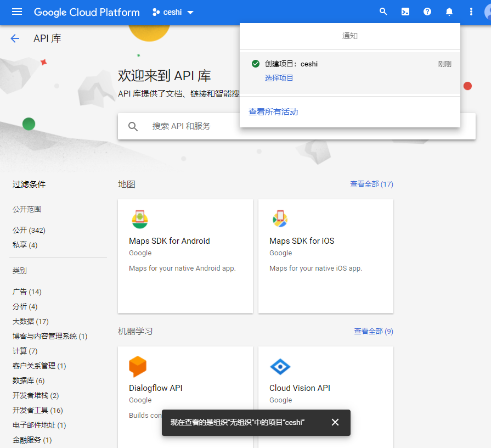Click the notifications bell icon
Viewport: 491px width, 448px height.
(x=449, y=12)
